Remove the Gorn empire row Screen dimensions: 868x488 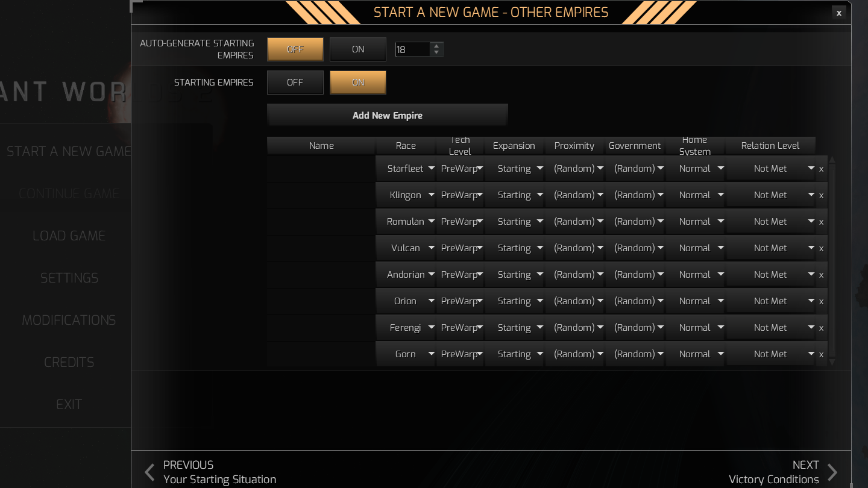click(821, 354)
